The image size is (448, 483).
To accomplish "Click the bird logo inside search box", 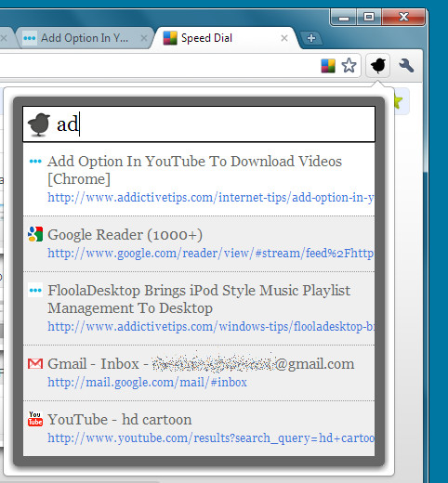I will click(39, 124).
